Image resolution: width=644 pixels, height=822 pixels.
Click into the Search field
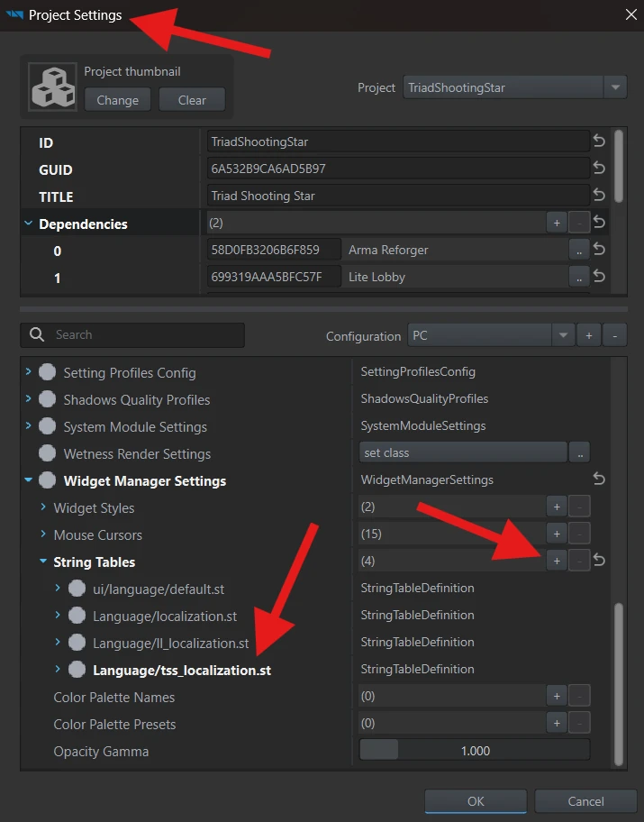click(132, 335)
